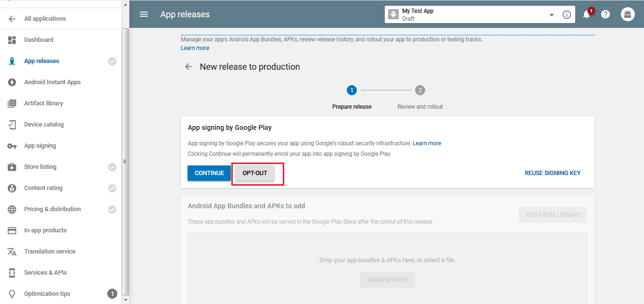Screen dimensions: 644x304
Task: Click Pricing & distribution completed checkmark
Action: click(112, 209)
